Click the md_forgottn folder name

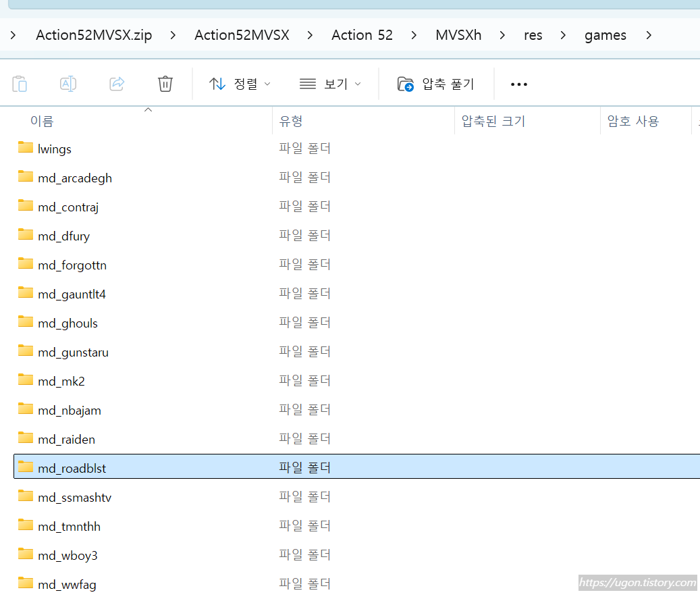[72, 265]
